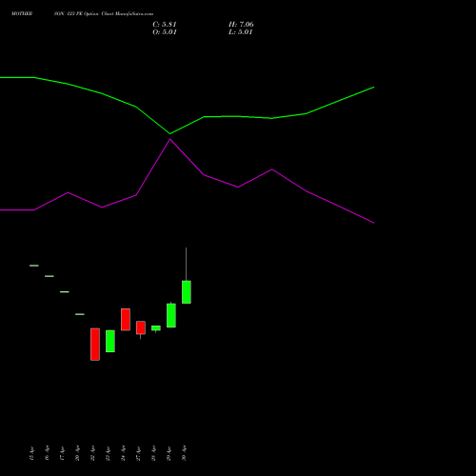Click the peak of the purple indicator line
Image resolution: width=476 pixels, height=476 pixels.
tap(170, 139)
